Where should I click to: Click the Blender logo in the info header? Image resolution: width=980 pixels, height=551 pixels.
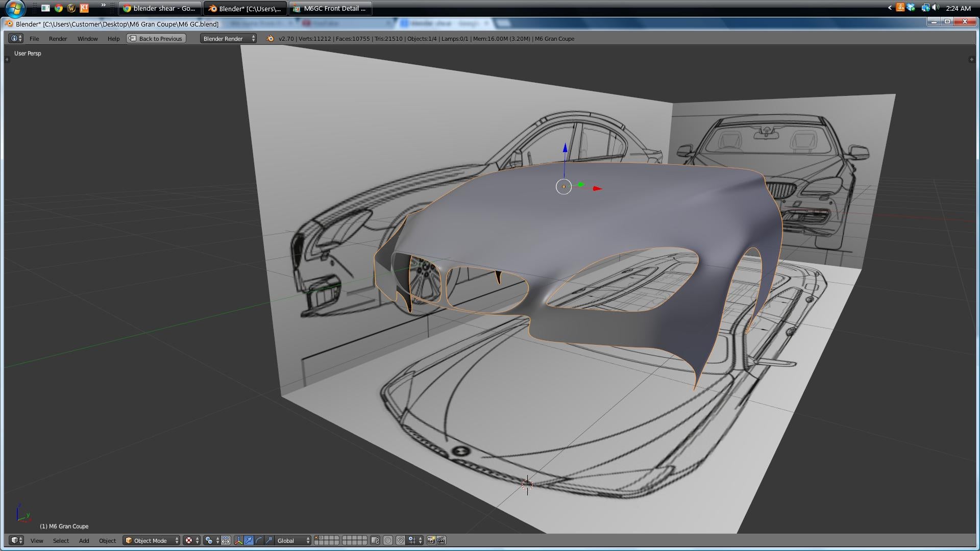point(270,38)
